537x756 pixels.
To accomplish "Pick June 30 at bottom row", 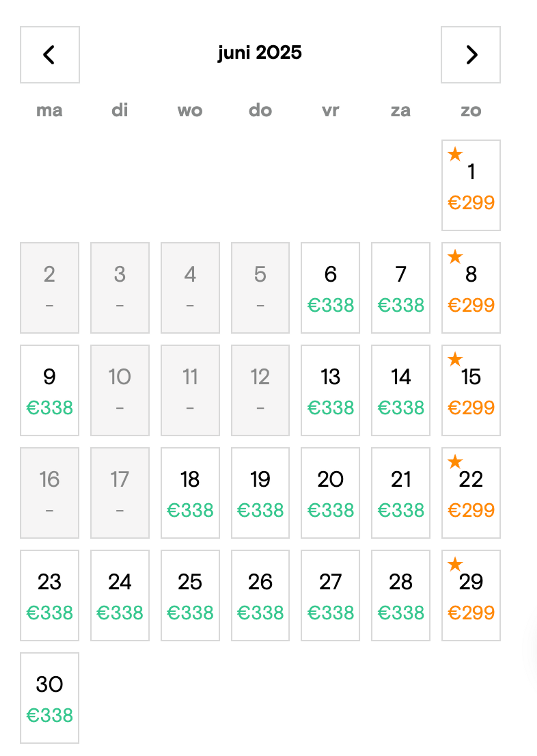I will coord(50,698).
